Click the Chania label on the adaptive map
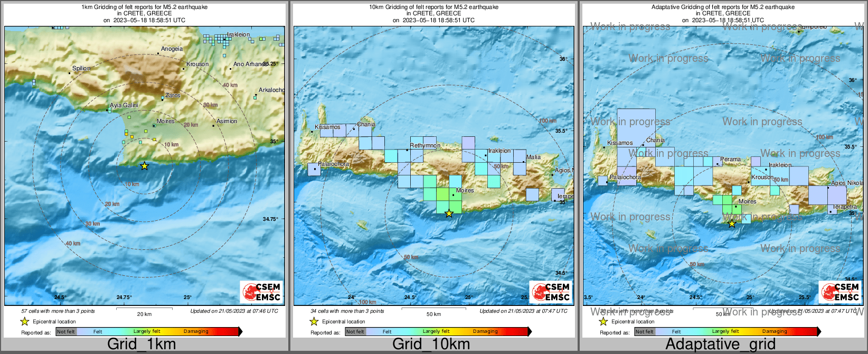 pos(655,140)
